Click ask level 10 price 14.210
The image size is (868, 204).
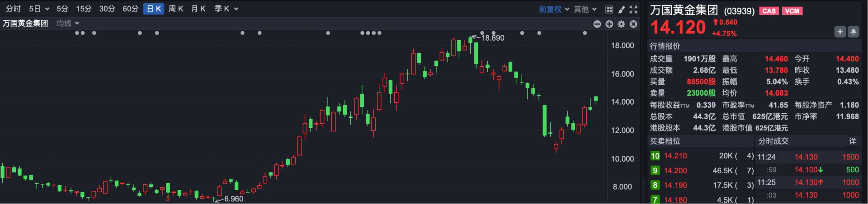coord(675,156)
